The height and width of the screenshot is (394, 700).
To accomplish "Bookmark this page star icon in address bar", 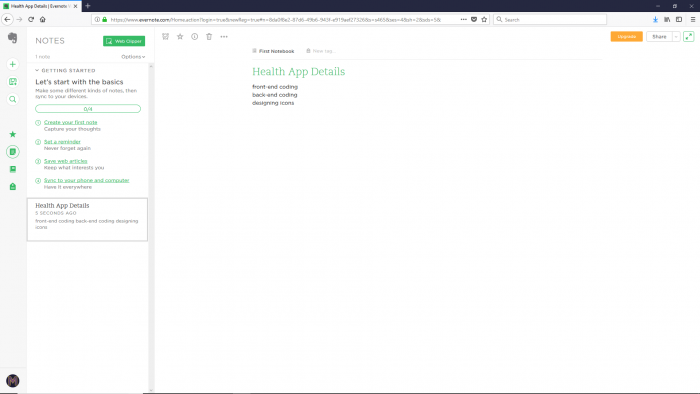I will pos(484,19).
